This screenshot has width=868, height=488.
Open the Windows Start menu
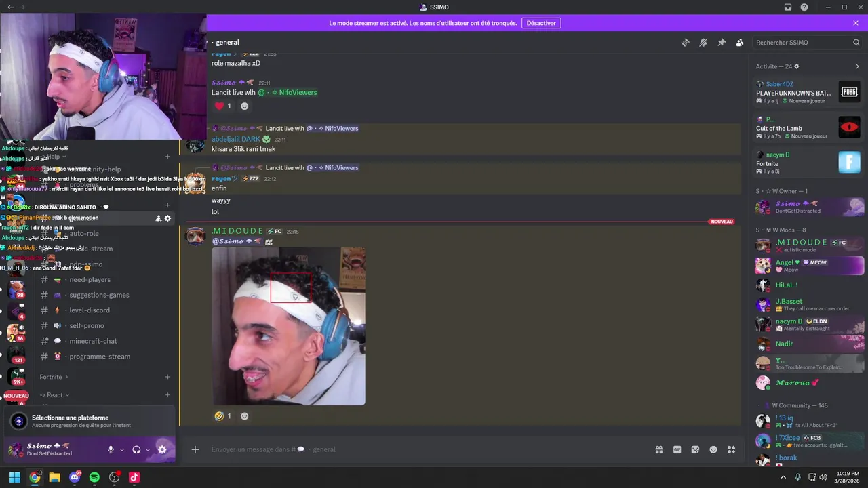tap(15, 477)
